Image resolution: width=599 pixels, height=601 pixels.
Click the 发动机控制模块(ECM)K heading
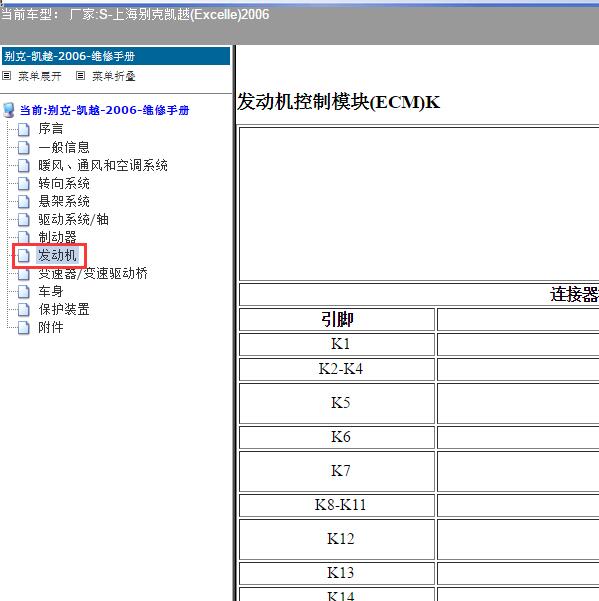click(338, 102)
